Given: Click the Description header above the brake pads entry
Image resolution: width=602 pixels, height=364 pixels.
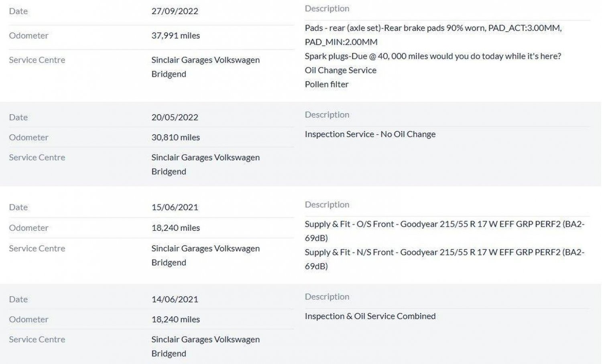Looking at the screenshot, I should pos(327,8).
